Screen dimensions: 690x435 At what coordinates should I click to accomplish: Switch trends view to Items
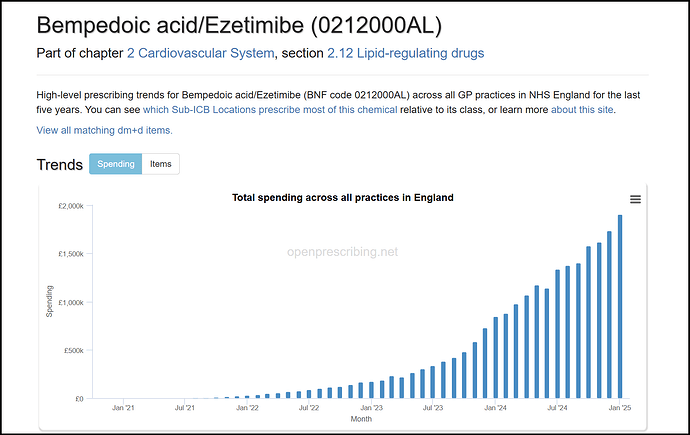click(160, 164)
